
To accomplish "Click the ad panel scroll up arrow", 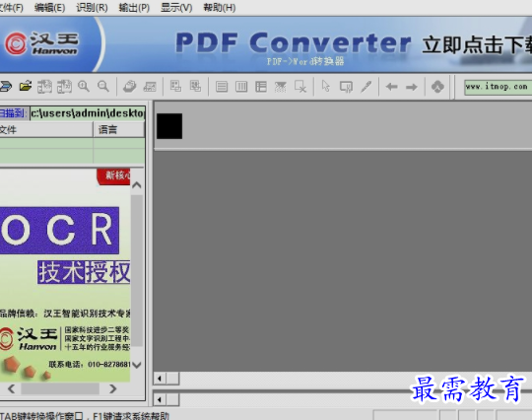I will [137, 185].
